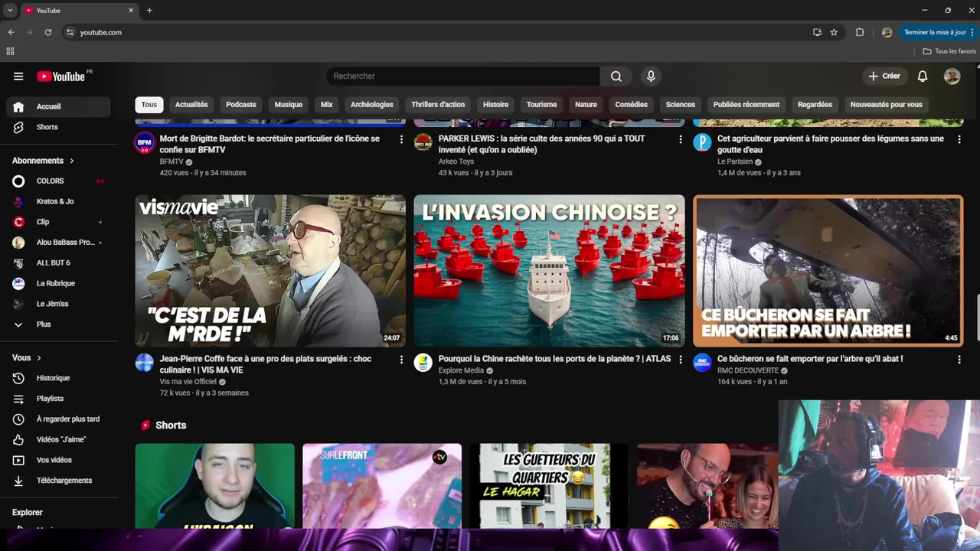The image size is (980, 551).
Task: Open Playlists in the sidebar
Action: (x=58, y=399)
